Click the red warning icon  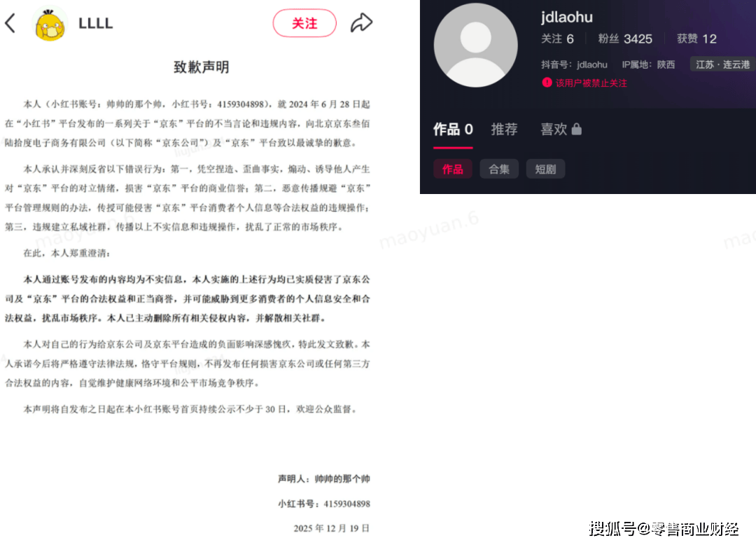(546, 83)
